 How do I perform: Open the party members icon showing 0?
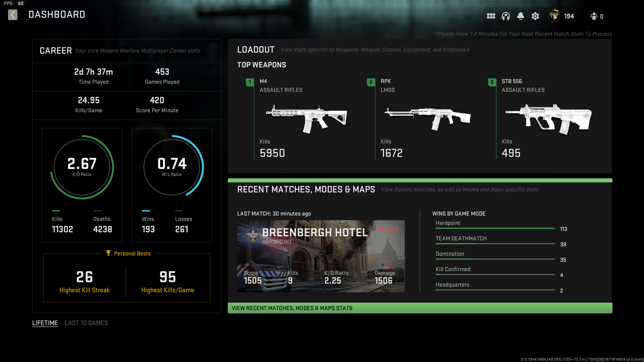(594, 16)
